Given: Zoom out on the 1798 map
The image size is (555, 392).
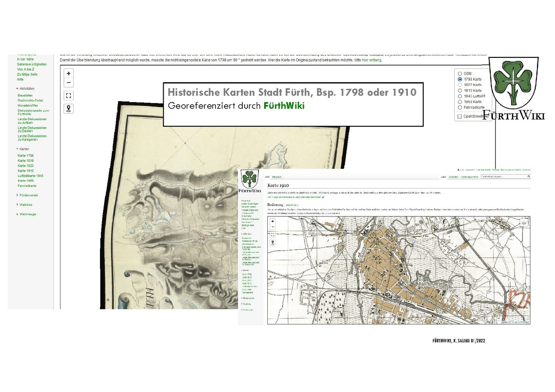Looking at the screenshot, I should tap(69, 83).
